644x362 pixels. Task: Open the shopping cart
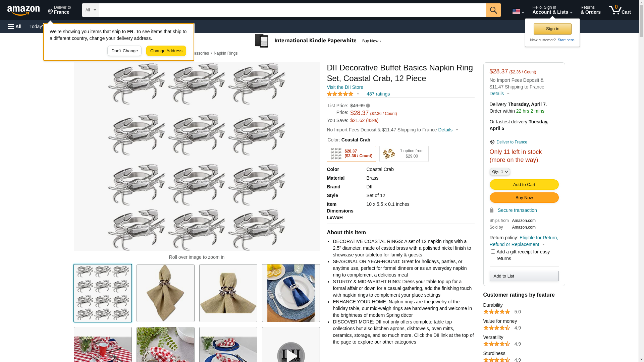[x=620, y=10]
